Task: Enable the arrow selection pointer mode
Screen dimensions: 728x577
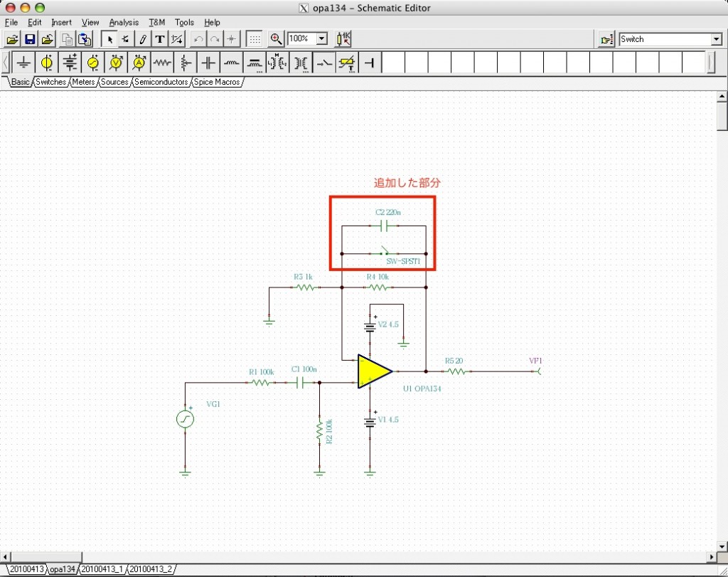Action: 109,39
